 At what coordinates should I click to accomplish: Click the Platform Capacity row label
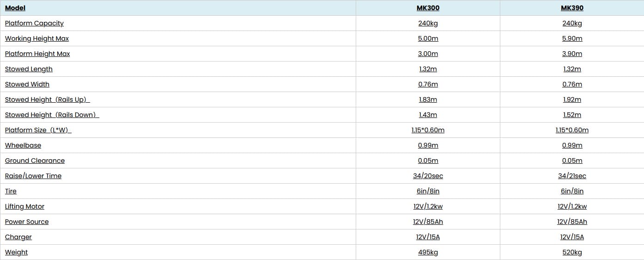tap(34, 23)
